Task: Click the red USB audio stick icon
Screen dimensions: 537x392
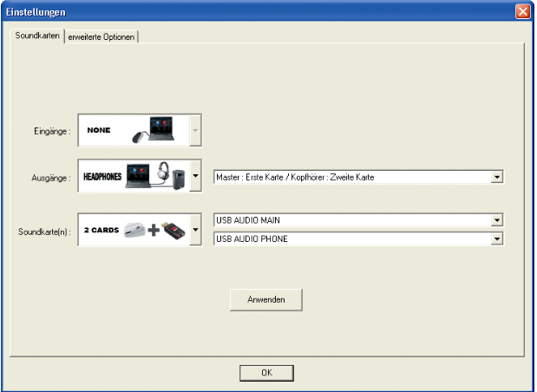Action: 171,231
